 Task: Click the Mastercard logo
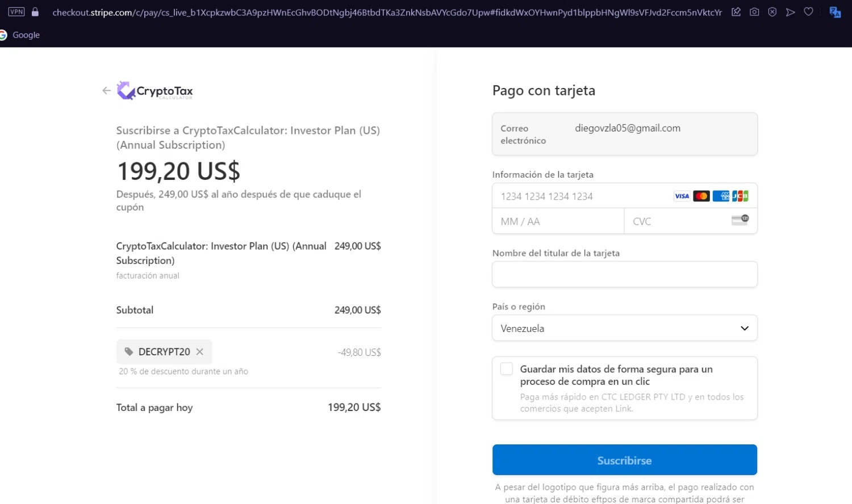pyautogui.click(x=701, y=196)
